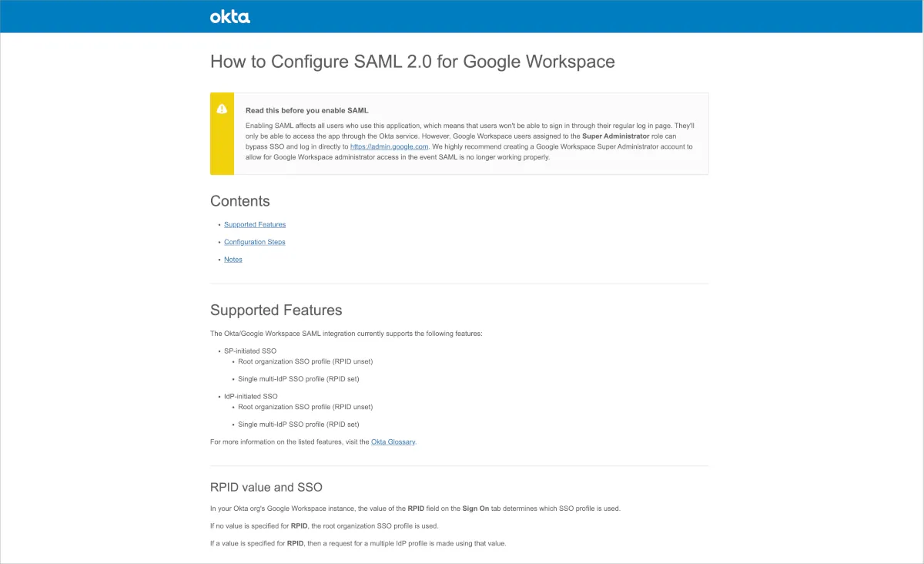This screenshot has height=564, width=924.
Task: Click the Contents section heading
Action: 240,201
